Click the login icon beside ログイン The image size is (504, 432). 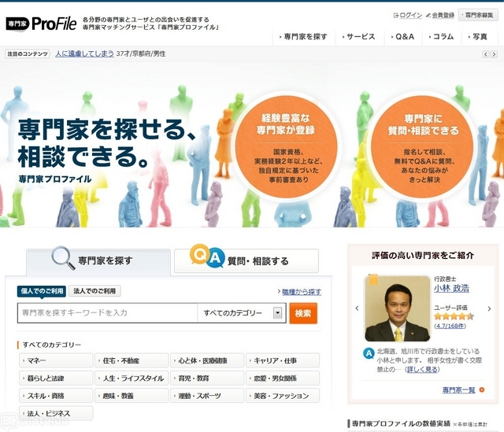click(x=395, y=15)
